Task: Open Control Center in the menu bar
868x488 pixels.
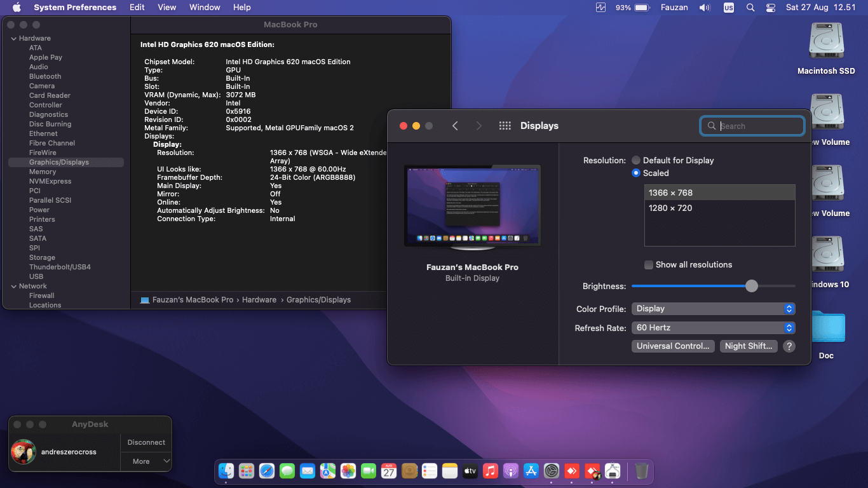Action: (x=771, y=8)
